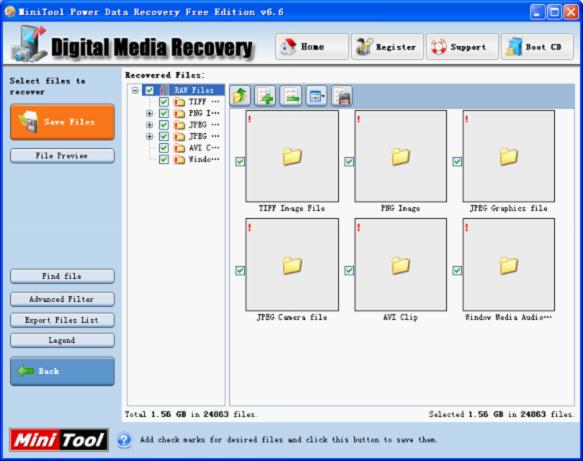Open the Home page button
The height and width of the screenshot is (461, 583).
(312, 46)
